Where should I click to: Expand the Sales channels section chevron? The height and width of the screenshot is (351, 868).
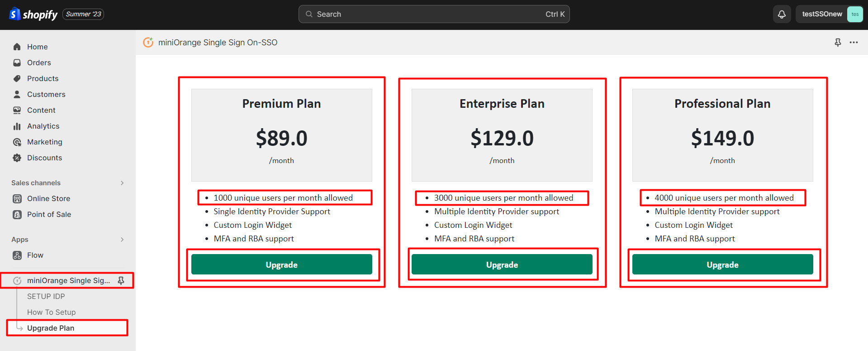click(x=122, y=183)
